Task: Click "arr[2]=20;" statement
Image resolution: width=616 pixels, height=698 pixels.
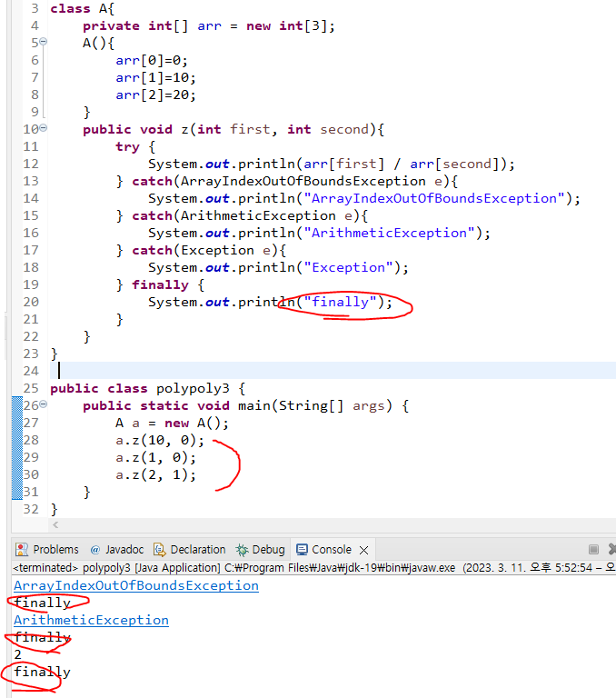Action: (x=155, y=95)
